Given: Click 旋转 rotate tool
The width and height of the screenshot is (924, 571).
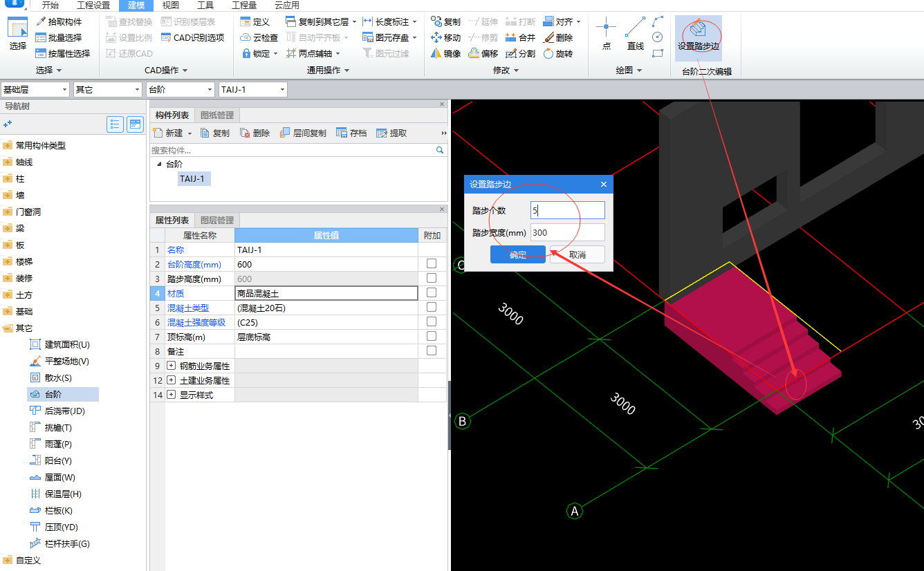Looking at the screenshot, I should [x=558, y=53].
